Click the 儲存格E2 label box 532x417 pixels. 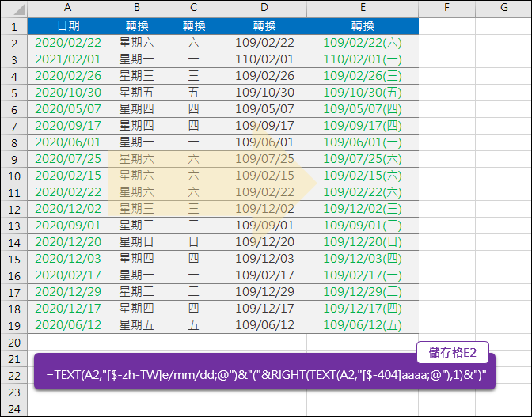453,353
